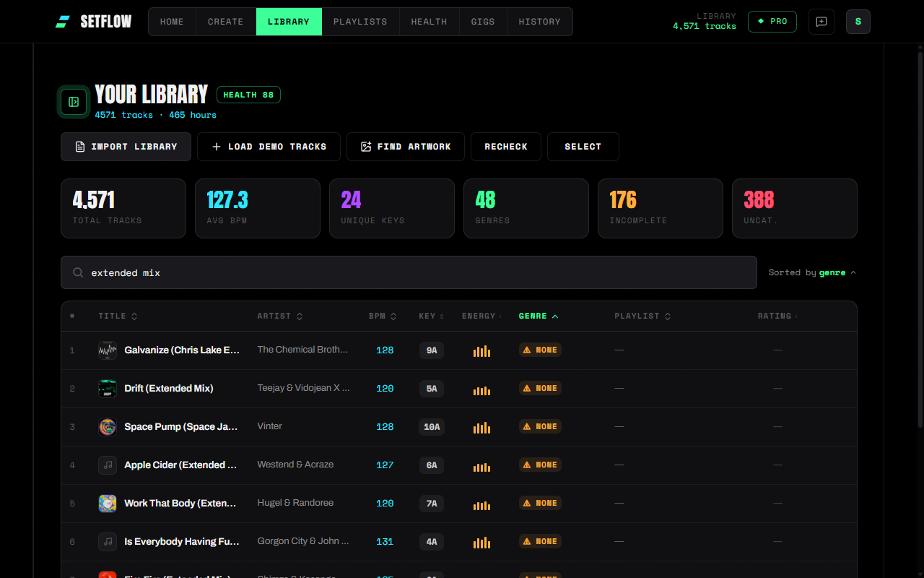Click the 7A key badge for Work That Body

tap(432, 504)
